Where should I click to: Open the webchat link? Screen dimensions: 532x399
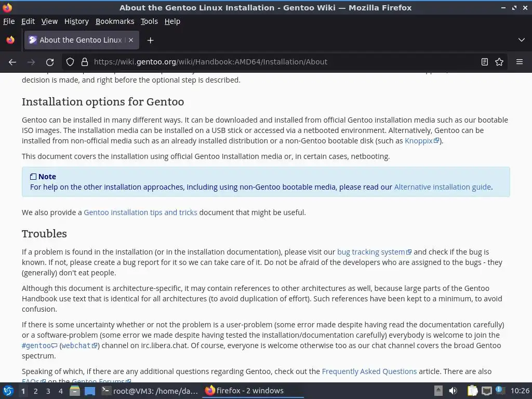pyautogui.click(x=79, y=345)
